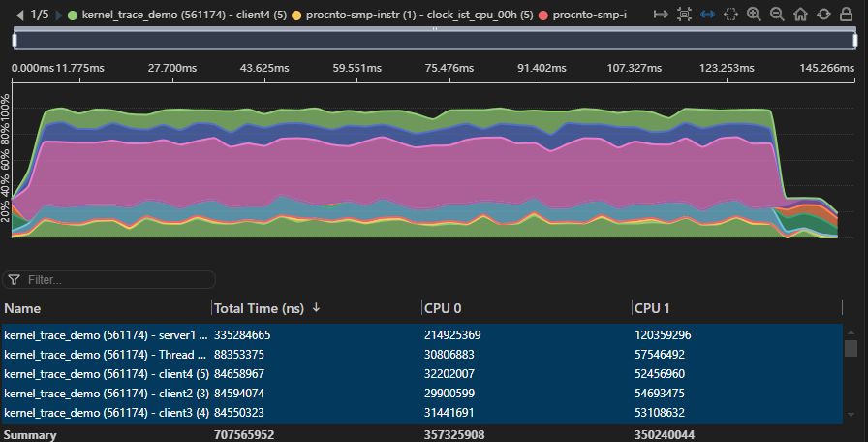Select the kernel_trace_demo client2 (3) row
Screen dimensions: 868x442
pyautogui.click(x=107, y=393)
